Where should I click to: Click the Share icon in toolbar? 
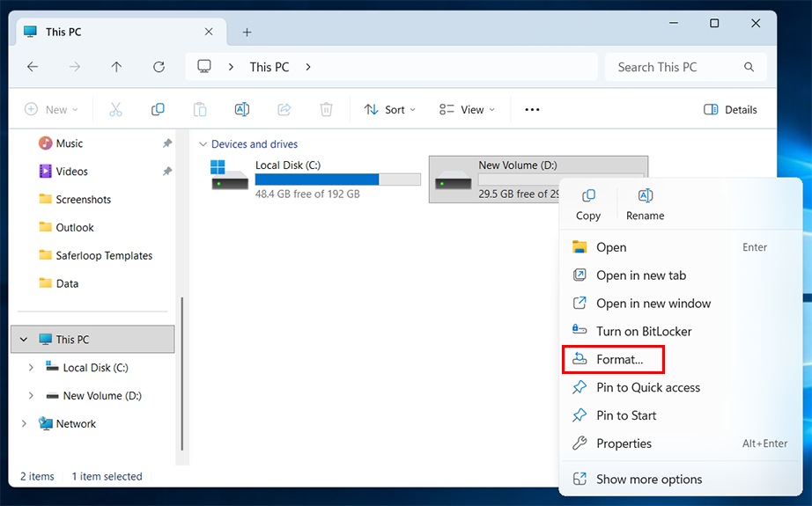(284, 110)
